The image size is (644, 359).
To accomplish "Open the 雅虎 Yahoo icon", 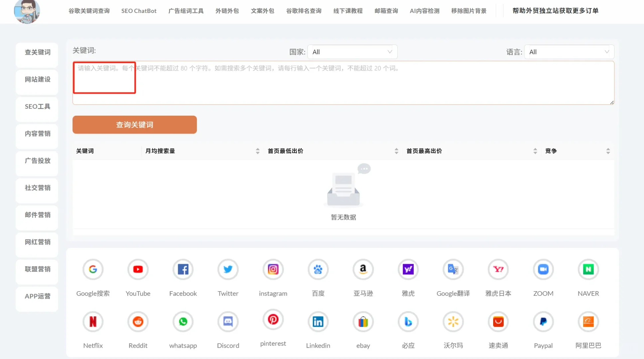I will 408,269.
